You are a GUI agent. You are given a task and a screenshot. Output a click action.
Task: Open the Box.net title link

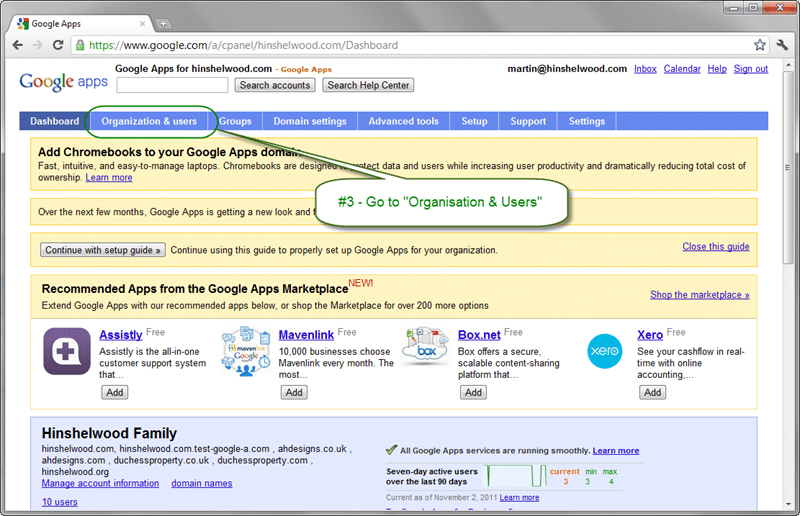[x=479, y=335]
